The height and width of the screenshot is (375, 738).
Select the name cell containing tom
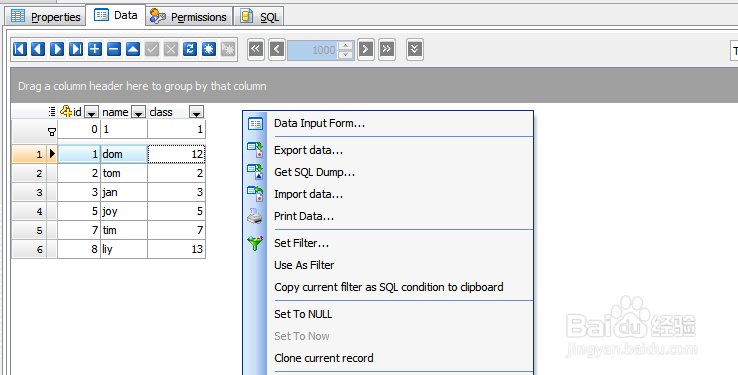[124, 173]
